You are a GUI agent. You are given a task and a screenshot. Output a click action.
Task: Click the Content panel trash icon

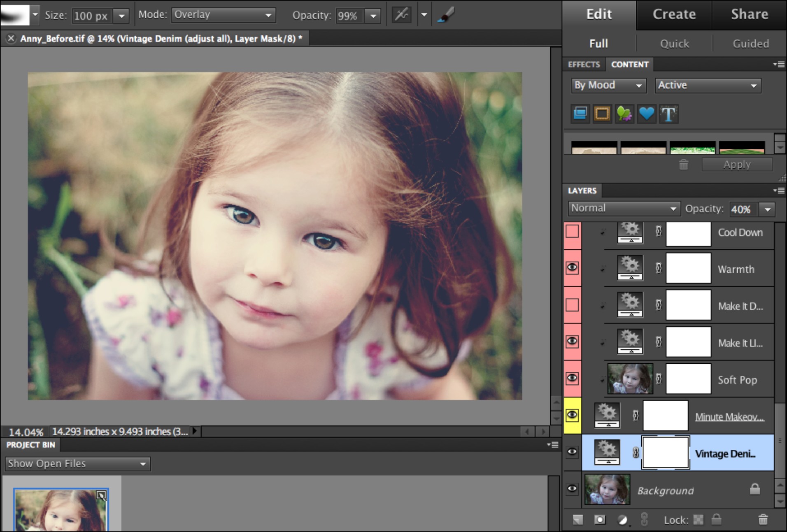click(x=684, y=165)
